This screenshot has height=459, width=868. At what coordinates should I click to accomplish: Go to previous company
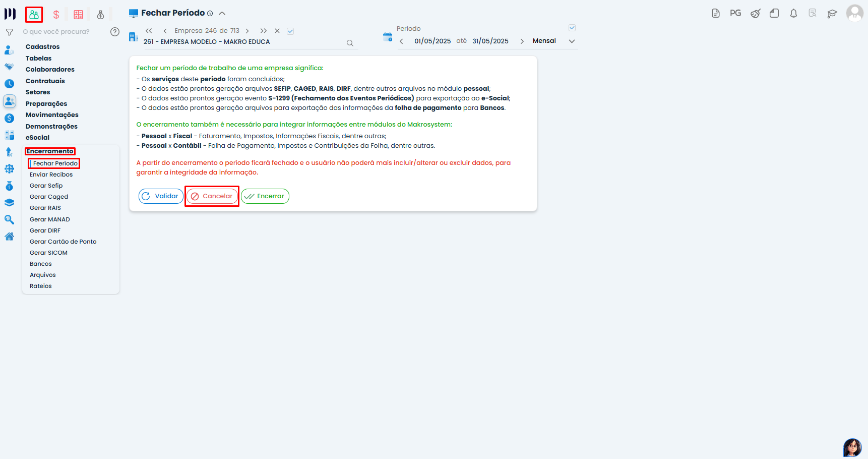pyautogui.click(x=165, y=31)
